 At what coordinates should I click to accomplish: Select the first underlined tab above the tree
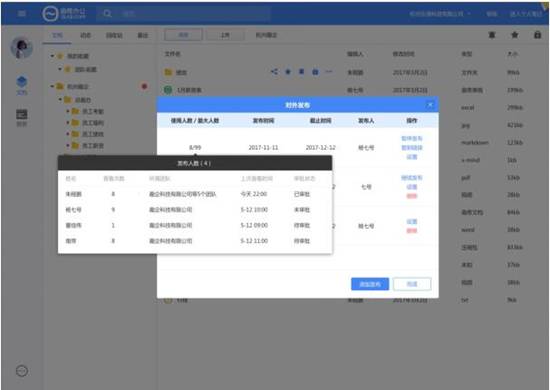(x=57, y=35)
